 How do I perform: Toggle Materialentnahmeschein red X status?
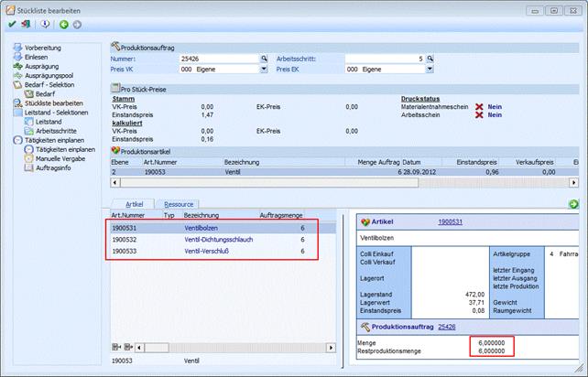coord(477,106)
